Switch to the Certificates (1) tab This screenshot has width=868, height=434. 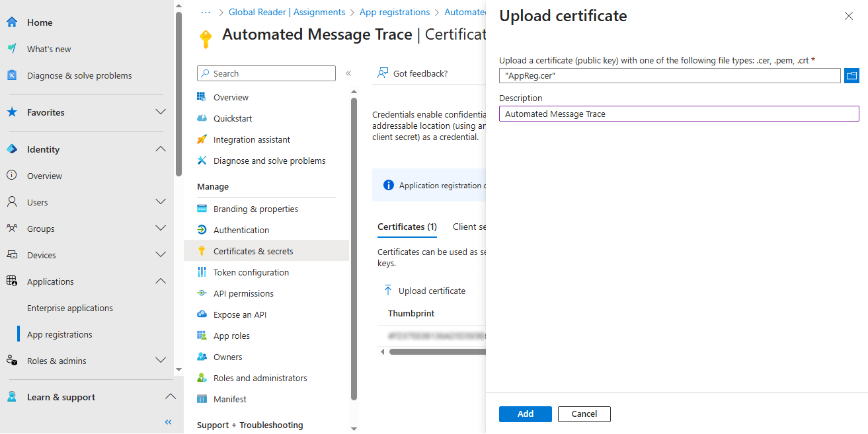click(407, 227)
